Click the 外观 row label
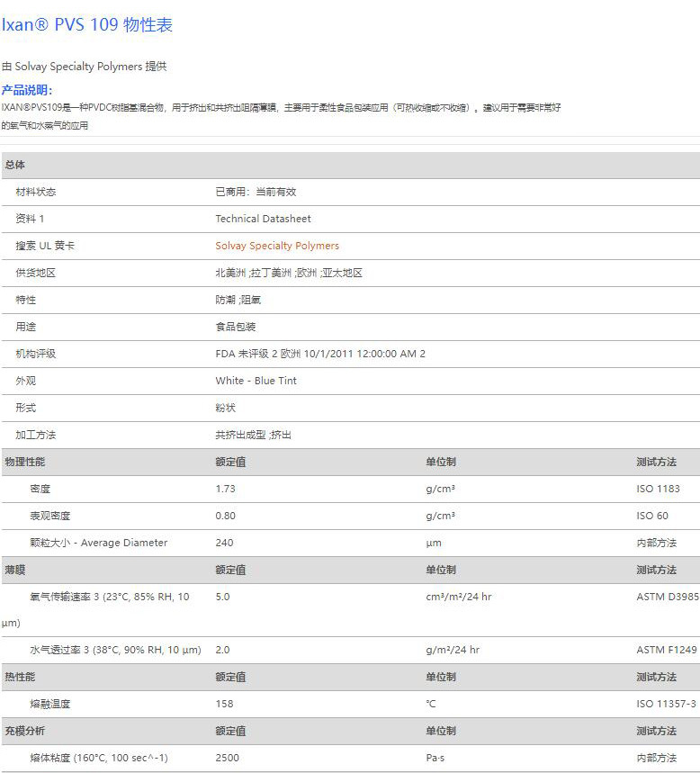This screenshot has height=773, width=700. pos(25,381)
